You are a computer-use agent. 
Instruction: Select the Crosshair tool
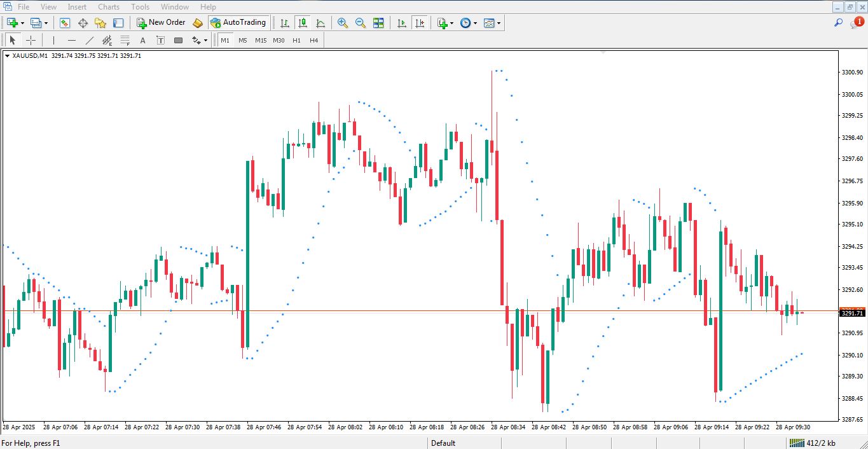click(31, 39)
